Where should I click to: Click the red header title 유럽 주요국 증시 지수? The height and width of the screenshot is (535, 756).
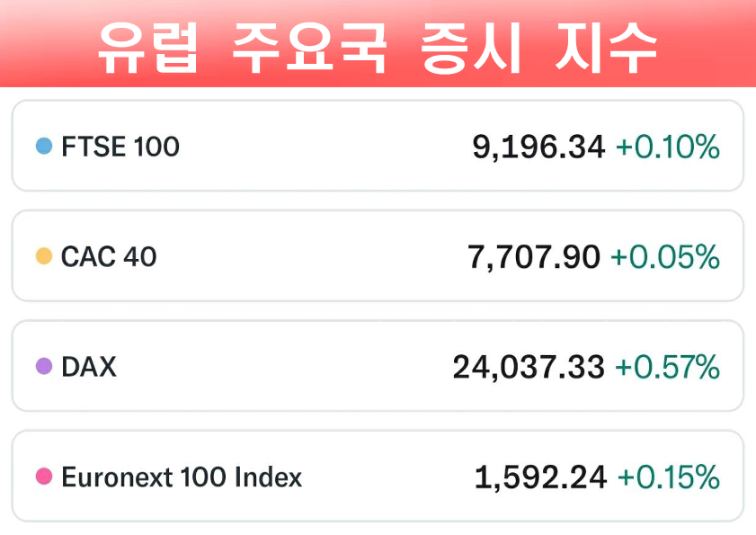(378, 47)
